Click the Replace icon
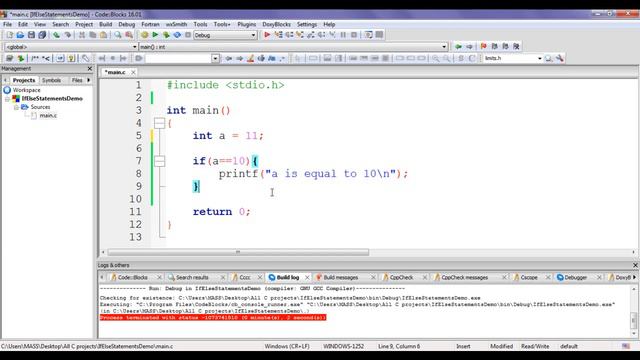 (129, 35)
